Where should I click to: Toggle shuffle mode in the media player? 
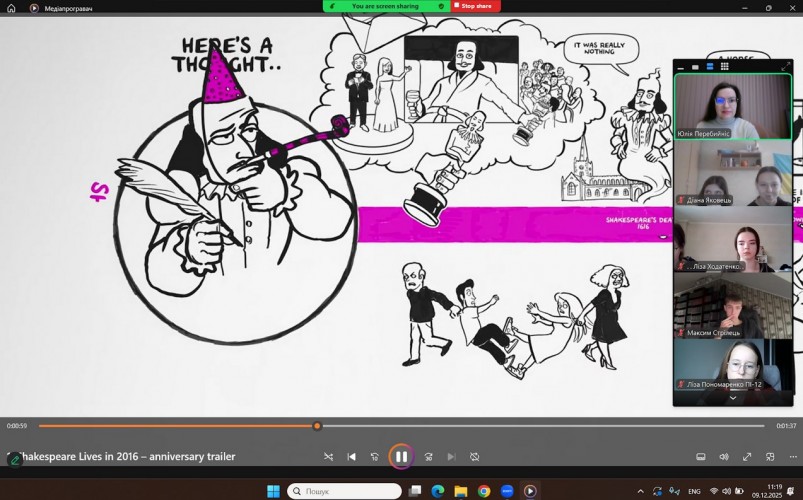pos(328,457)
